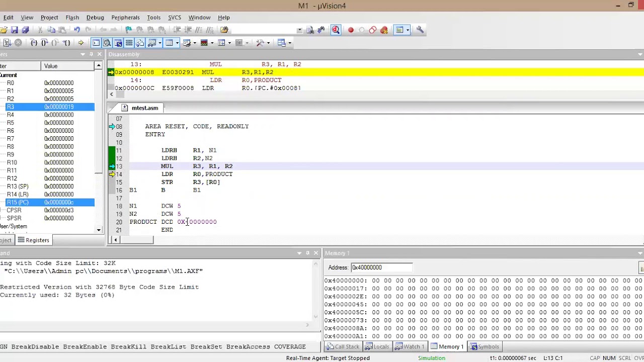Pin the Registers panel
644x362 pixels.
coord(91,54)
